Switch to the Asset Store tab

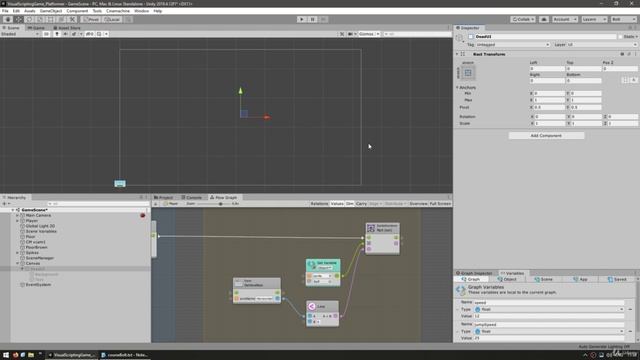[67, 28]
